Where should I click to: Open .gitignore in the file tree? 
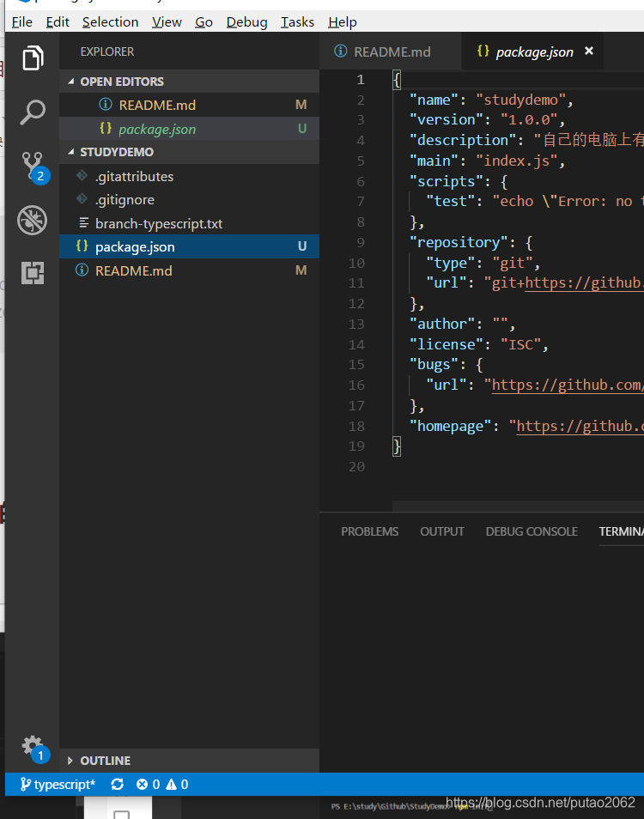coord(189,200)
